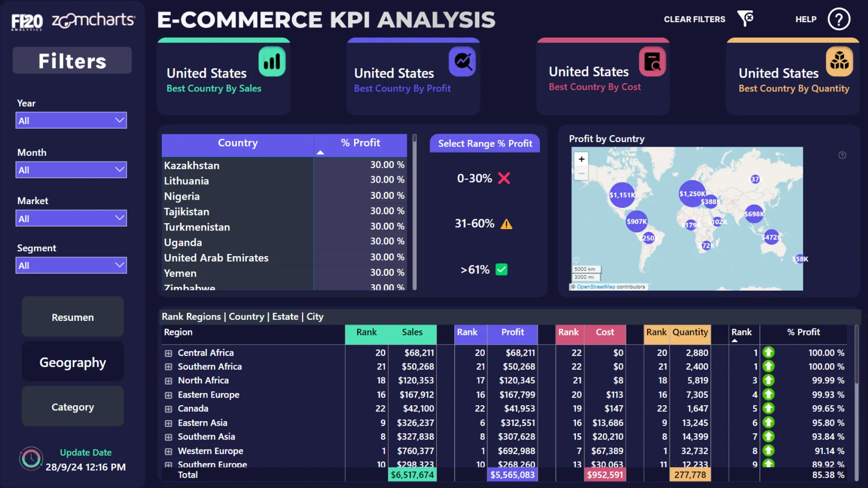
Task: Click the region table vertical scrollbar
Action: click(857, 402)
